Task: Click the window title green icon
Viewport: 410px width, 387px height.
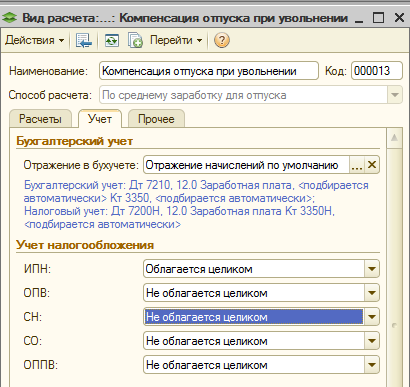Action: pyautogui.click(x=9, y=18)
